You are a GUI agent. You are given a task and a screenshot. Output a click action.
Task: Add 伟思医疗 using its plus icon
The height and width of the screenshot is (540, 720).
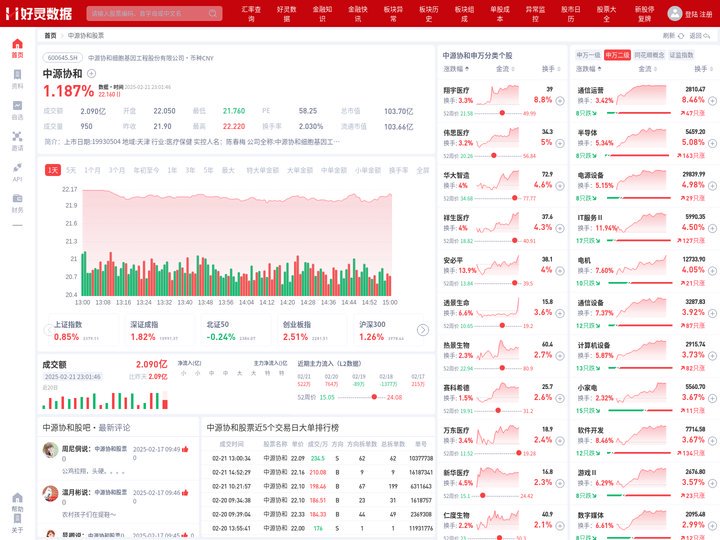pos(560,143)
